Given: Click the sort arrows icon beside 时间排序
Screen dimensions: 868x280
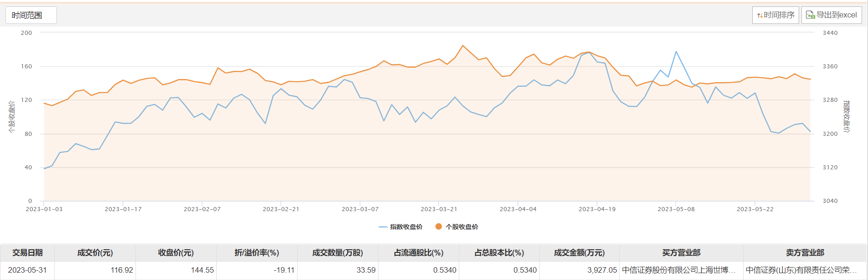Looking at the screenshot, I should coord(760,16).
